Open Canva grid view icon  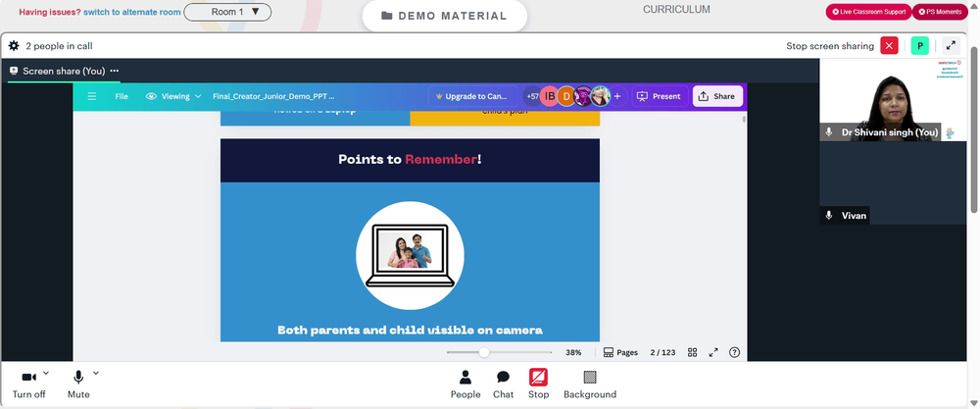coord(693,353)
